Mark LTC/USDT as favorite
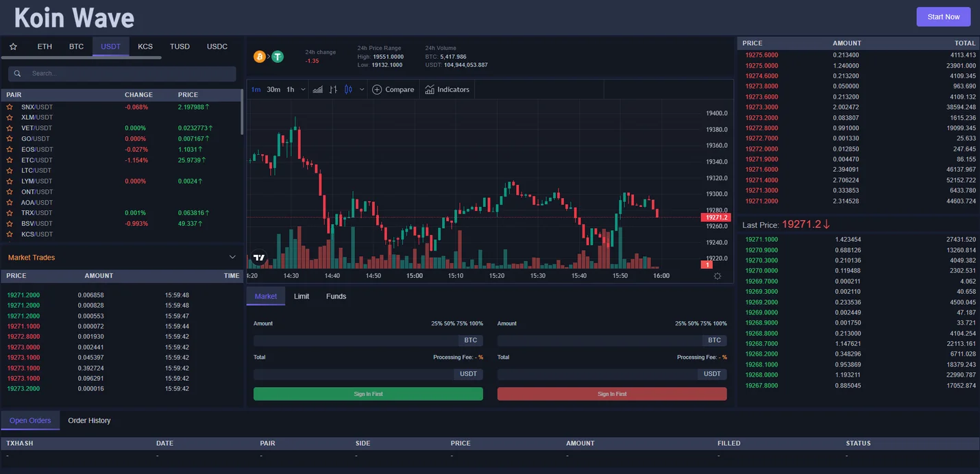The height and width of the screenshot is (474, 980). [x=10, y=171]
